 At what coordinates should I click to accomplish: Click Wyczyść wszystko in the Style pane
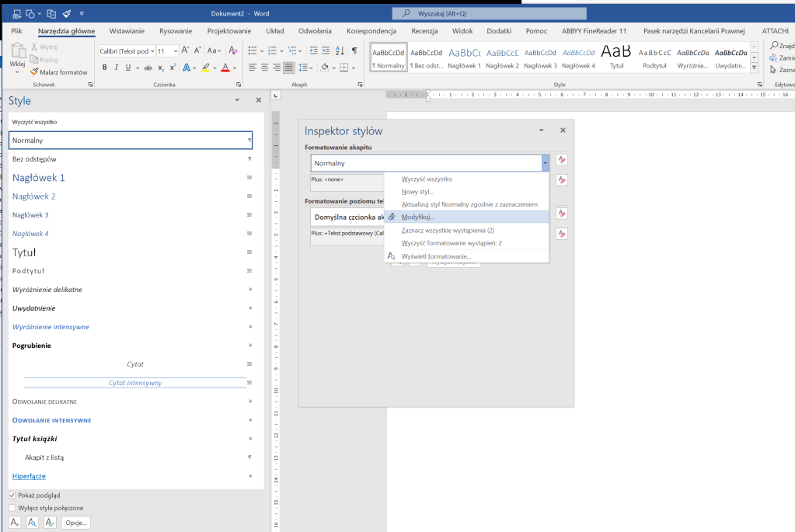pos(34,122)
